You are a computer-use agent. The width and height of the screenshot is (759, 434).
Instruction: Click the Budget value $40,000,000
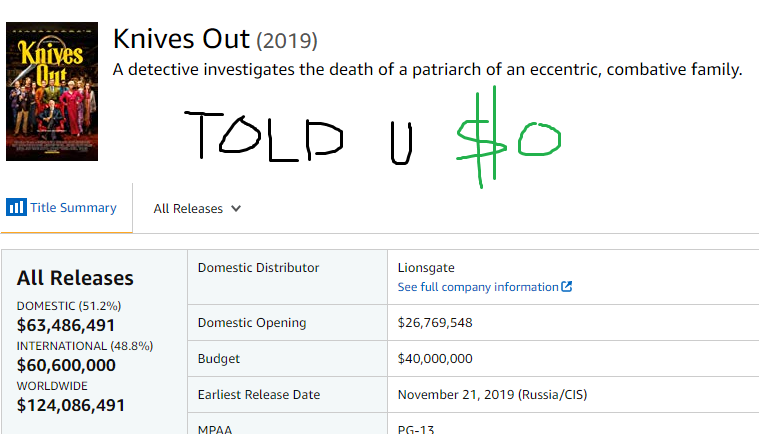click(x=435, y=359)
